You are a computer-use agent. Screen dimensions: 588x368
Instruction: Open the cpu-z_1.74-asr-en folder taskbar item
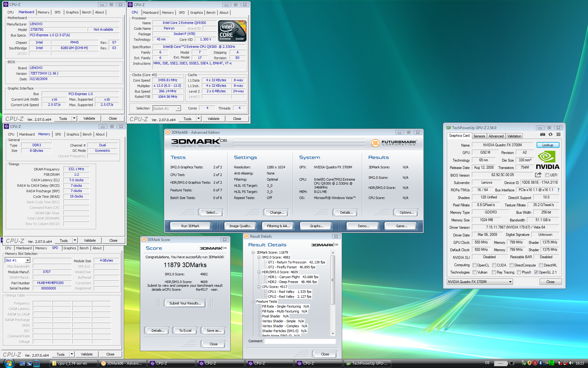73,363
